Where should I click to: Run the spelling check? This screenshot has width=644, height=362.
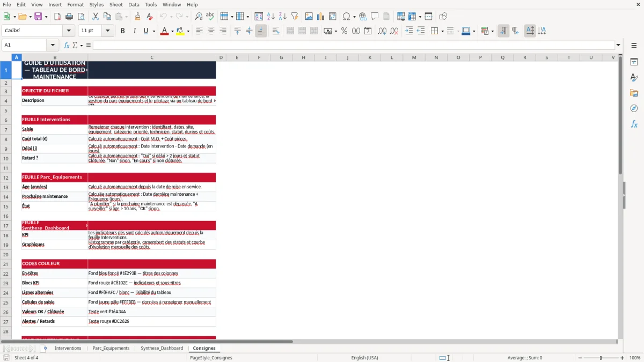pos(210,17)
